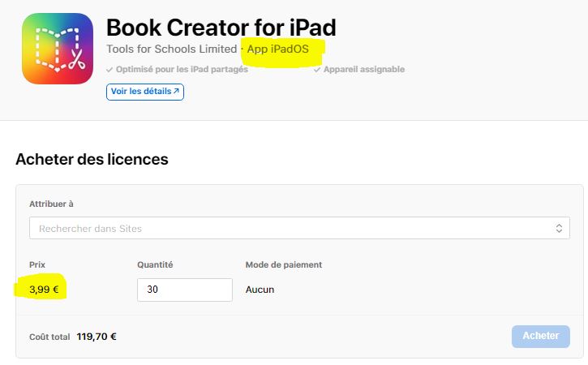This screenshot has width=588, height=365.
Task: Click the Mode de paiement label
Action: [283, 264]
